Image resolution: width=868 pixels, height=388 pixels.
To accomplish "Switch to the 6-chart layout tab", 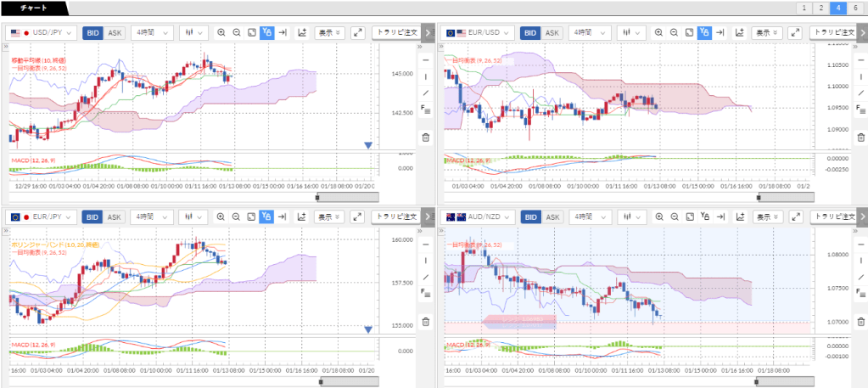I will pyautogui.click(x=855, y=8).
